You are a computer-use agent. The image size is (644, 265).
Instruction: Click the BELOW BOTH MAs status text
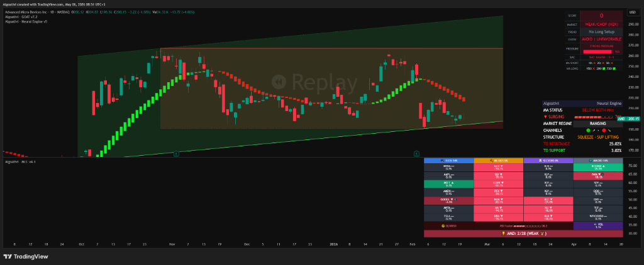click(597, 111)
